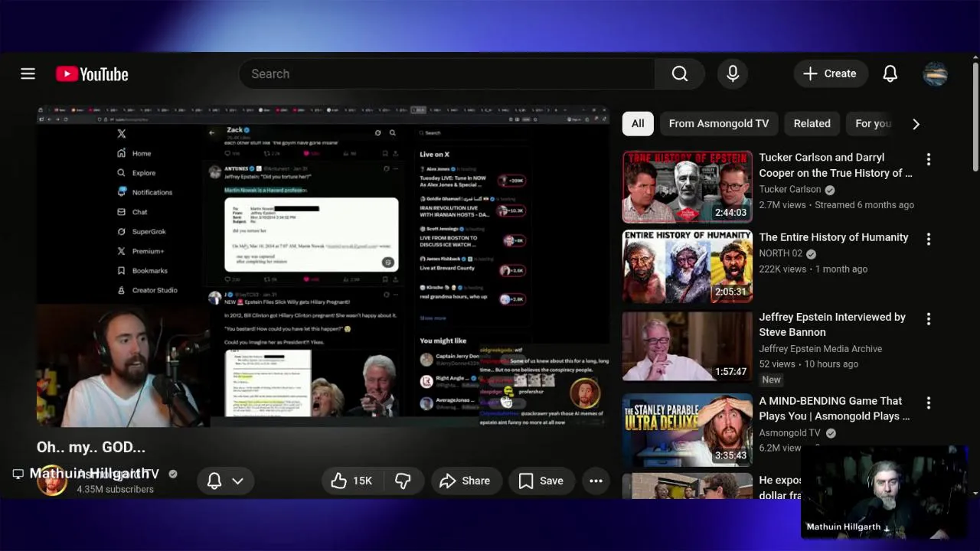Viewport: 980px width, 551px height.
Task: Click the Create button
Action: 831,73
